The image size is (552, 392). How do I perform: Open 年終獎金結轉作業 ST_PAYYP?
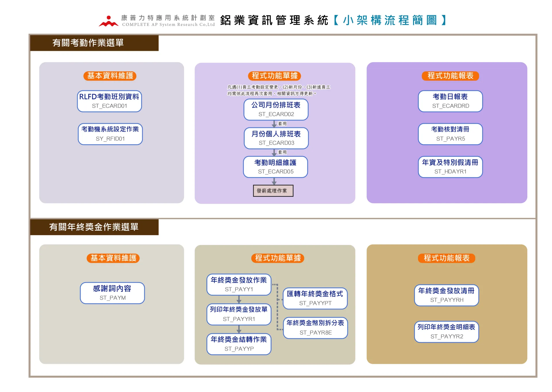(239, 344)
